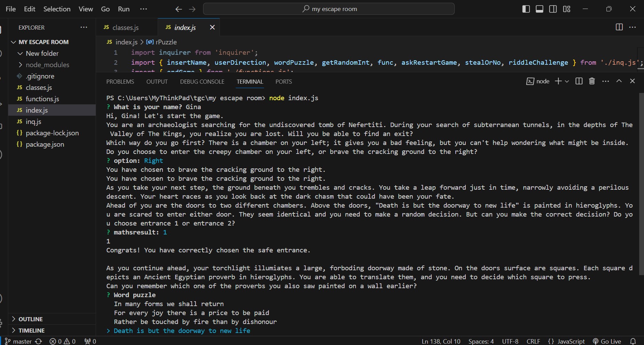Close the index.js editor tab
The image size is (644, 345).
tap(212, 27)
